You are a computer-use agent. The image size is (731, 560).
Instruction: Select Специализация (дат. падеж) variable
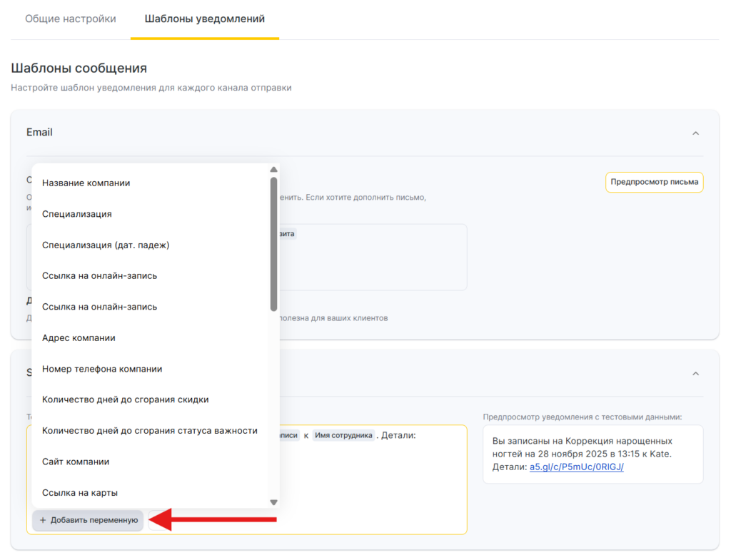106,245
